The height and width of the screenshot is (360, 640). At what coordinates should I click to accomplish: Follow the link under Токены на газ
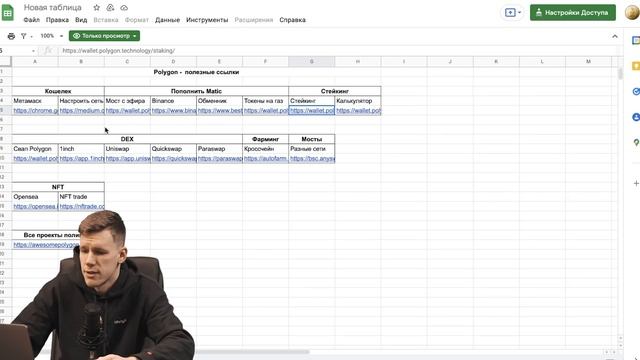pos(266,111)
